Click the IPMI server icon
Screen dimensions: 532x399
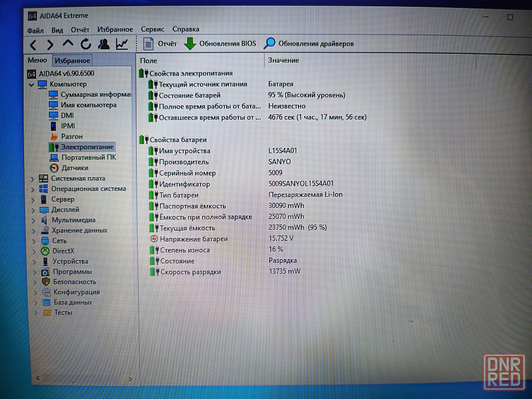pyautogui.click(x=54, y=126)
